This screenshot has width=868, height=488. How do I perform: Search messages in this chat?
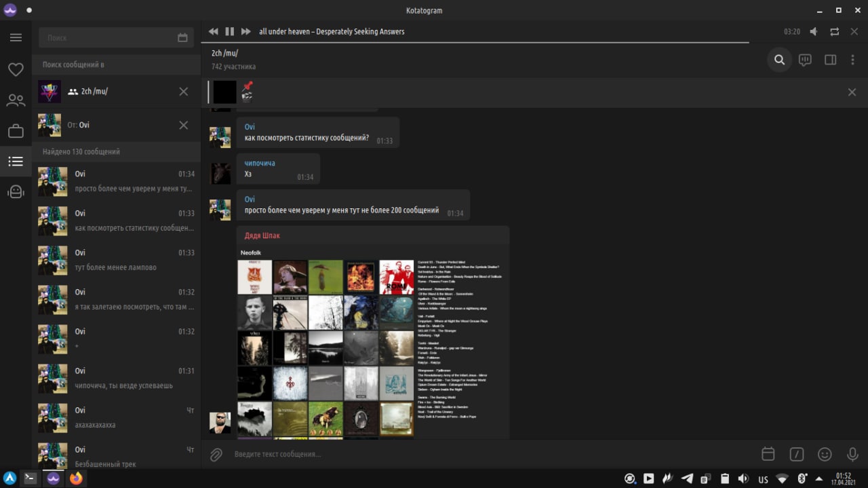(x=780, y=60)
